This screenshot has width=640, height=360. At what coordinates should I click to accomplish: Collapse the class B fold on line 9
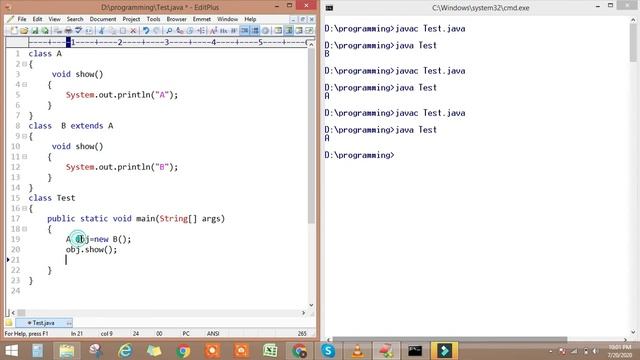24,136
